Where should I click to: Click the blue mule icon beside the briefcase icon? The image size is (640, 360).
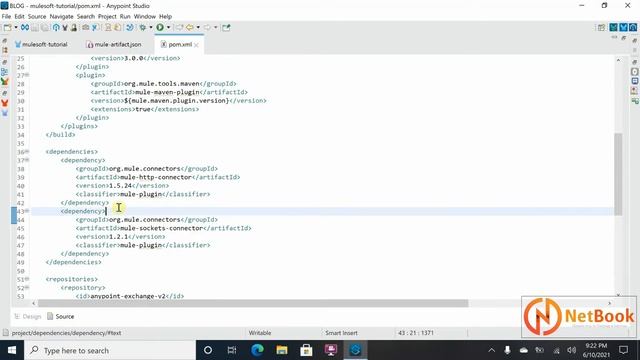95,27
